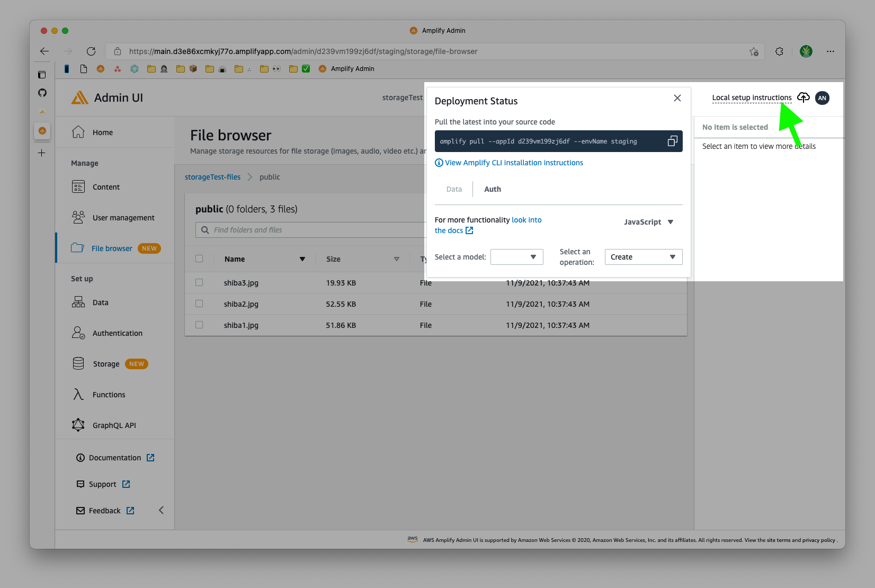This screenshot has width=875, height=588.
Task: Click the browser back arrow
Action: click(44, 51)
